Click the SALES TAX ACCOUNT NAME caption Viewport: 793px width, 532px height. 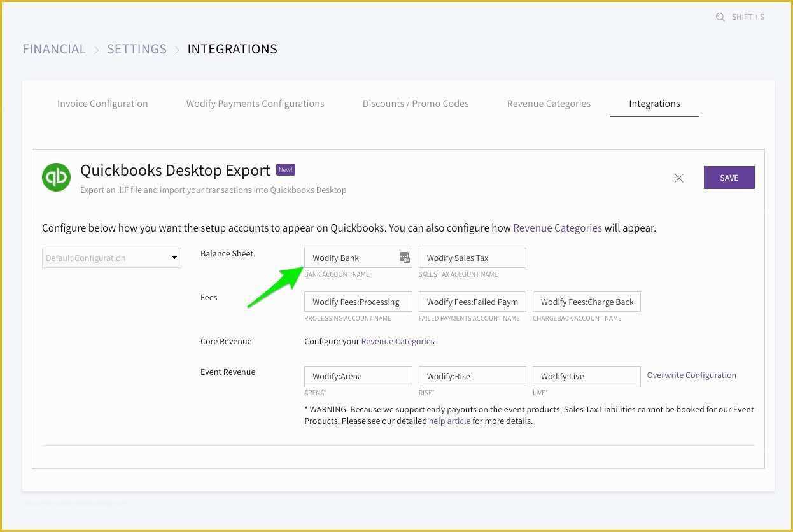point(458,274)
